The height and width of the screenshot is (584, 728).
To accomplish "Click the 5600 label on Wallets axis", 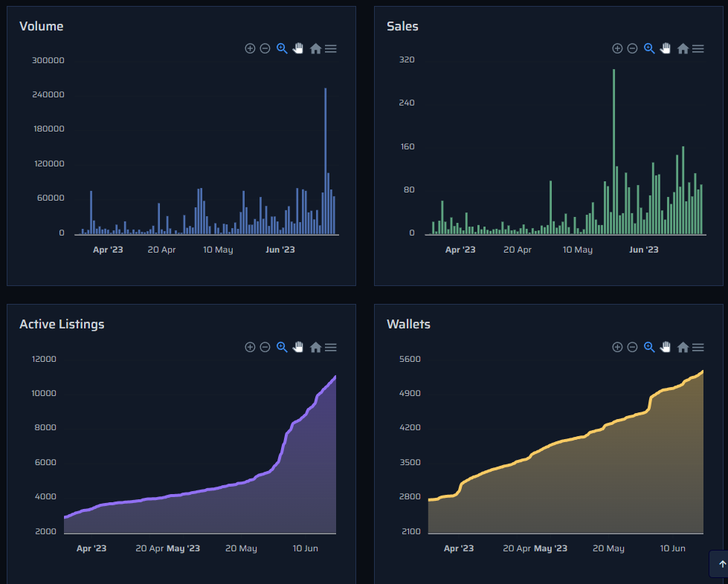I will [410, 359].
